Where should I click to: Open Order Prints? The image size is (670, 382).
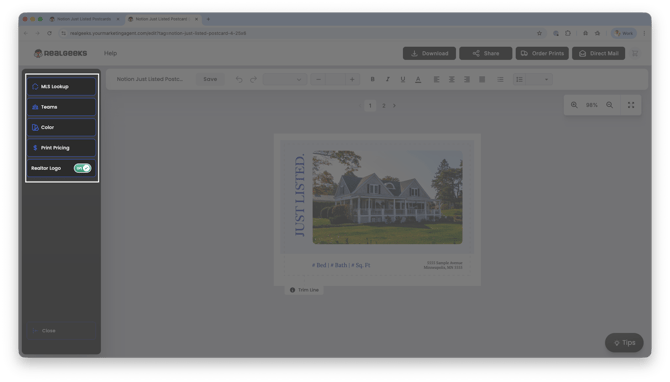(542, 53)
